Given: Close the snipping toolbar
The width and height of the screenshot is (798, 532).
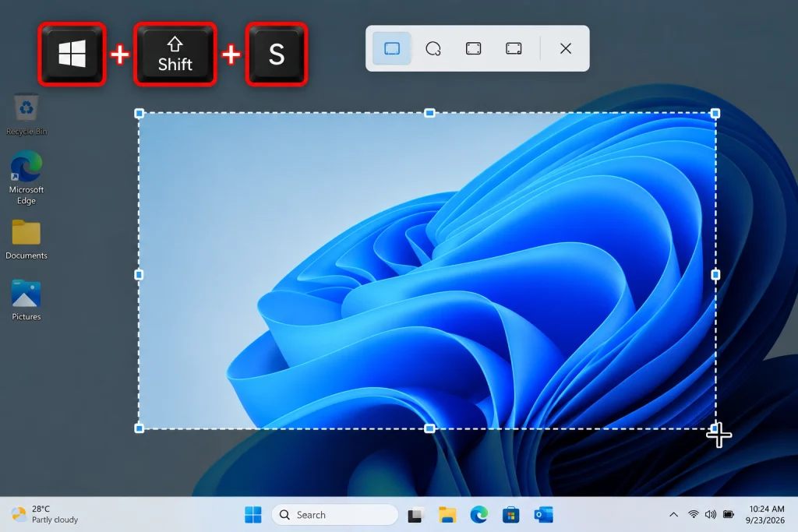Looking at the screenshot, I should pyautogui.click(x=566, y=48).
